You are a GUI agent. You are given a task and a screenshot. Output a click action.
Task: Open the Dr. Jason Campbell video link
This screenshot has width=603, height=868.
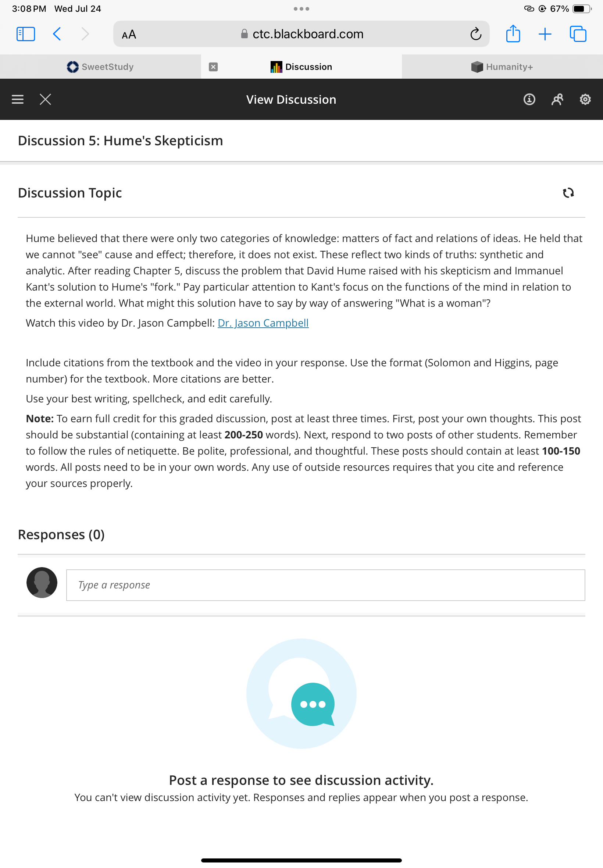coord(263,323)
